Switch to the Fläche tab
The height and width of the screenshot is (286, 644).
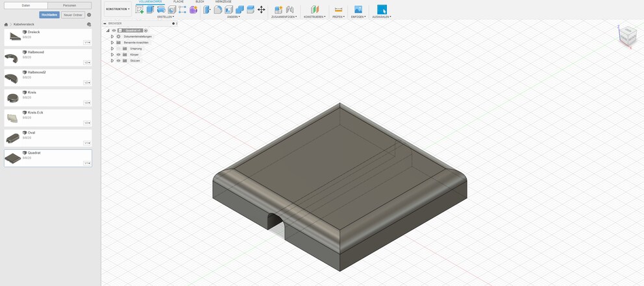179,2
